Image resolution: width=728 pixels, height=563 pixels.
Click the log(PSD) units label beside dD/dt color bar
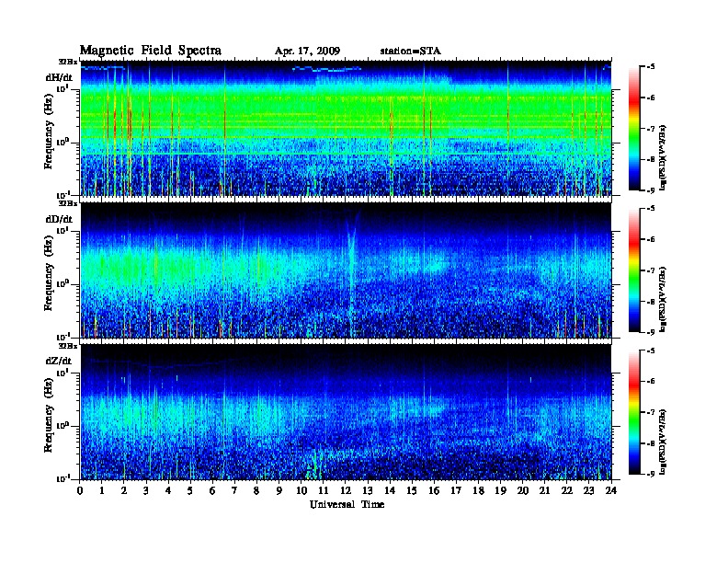click(x=663, y=300)
